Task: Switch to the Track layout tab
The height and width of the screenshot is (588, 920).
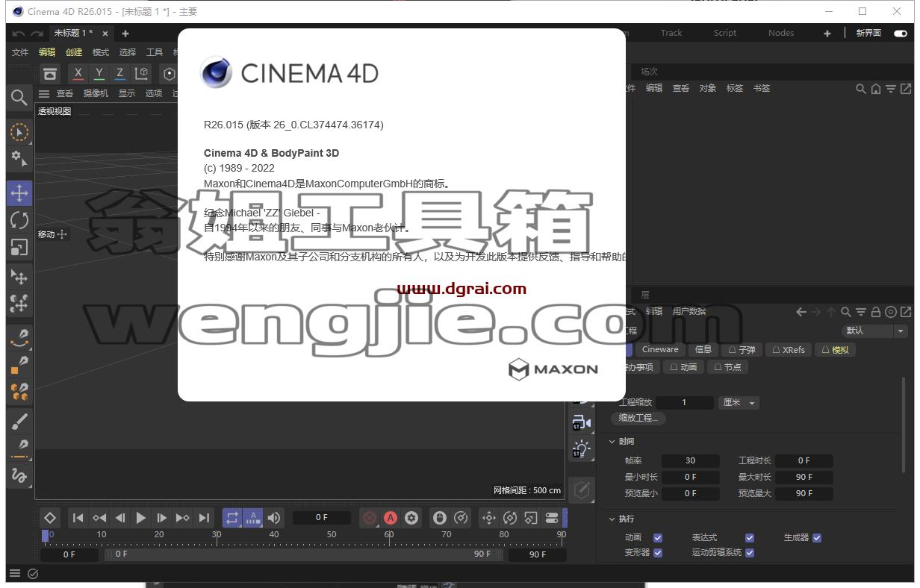Action: click(x=671, y=33)
